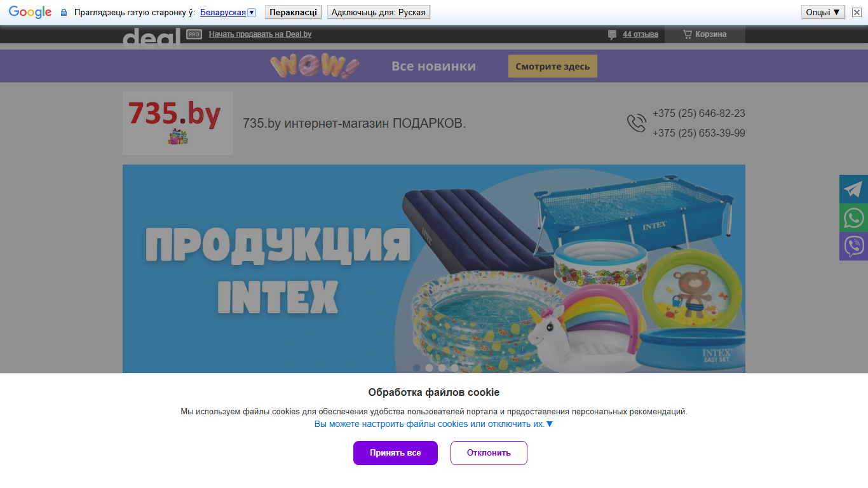Screen dimensions: 868x488
Task: Click the Принять все button
Action: coord(395,453)
